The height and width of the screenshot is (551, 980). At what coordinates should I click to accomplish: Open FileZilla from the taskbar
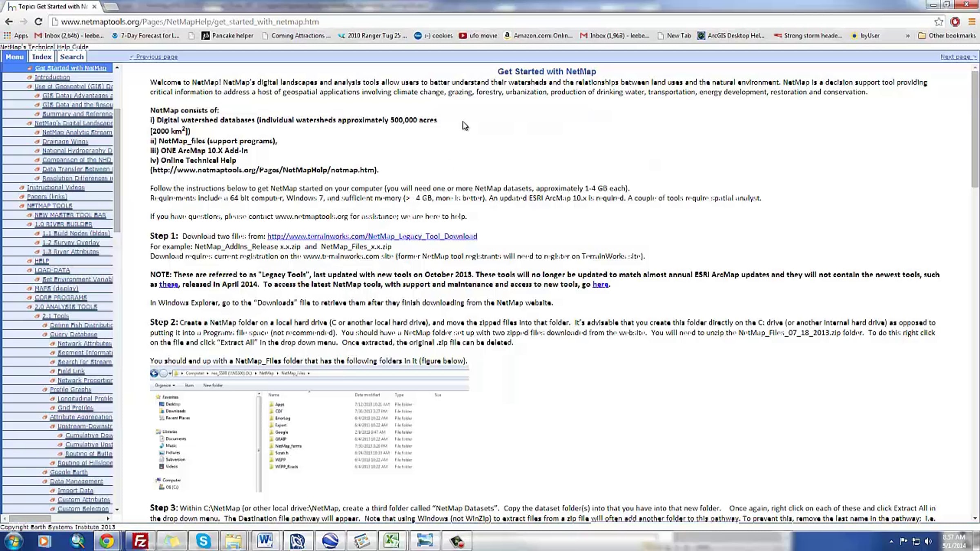140,541
